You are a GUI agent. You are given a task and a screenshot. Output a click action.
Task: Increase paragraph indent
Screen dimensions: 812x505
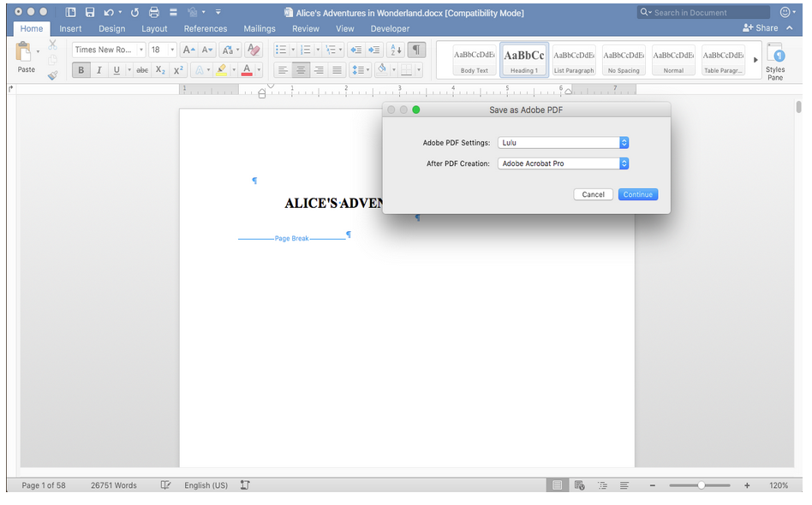[x=374, y=50]
